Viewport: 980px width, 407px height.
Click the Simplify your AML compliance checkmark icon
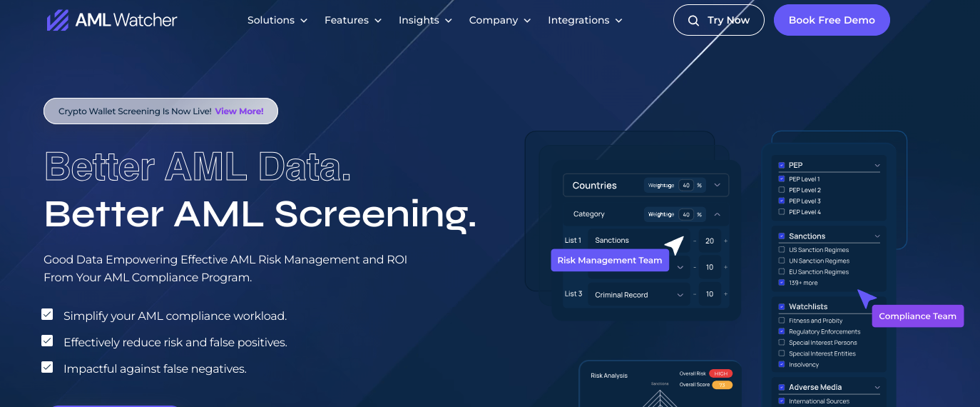pos(47,315)
